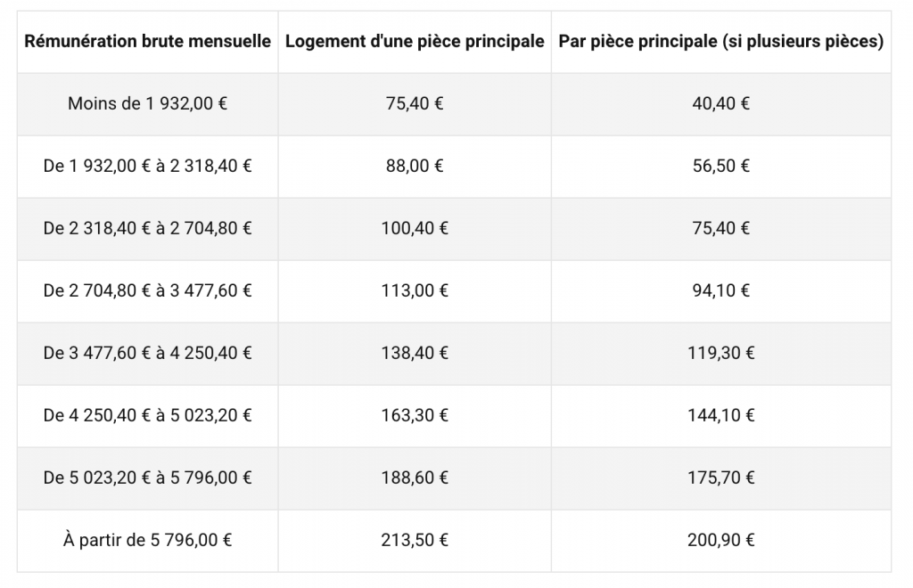Select 'De 2 704,80 € à 3 477,60 €' row
Image resolution: width=913 pixels, height=588 pixels.
pos(147,290)
